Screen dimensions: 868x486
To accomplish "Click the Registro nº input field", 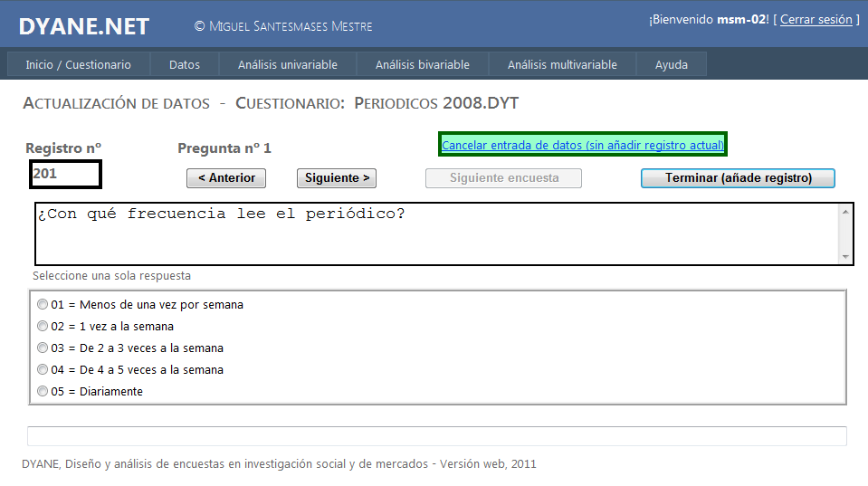I will coord(65,174).
